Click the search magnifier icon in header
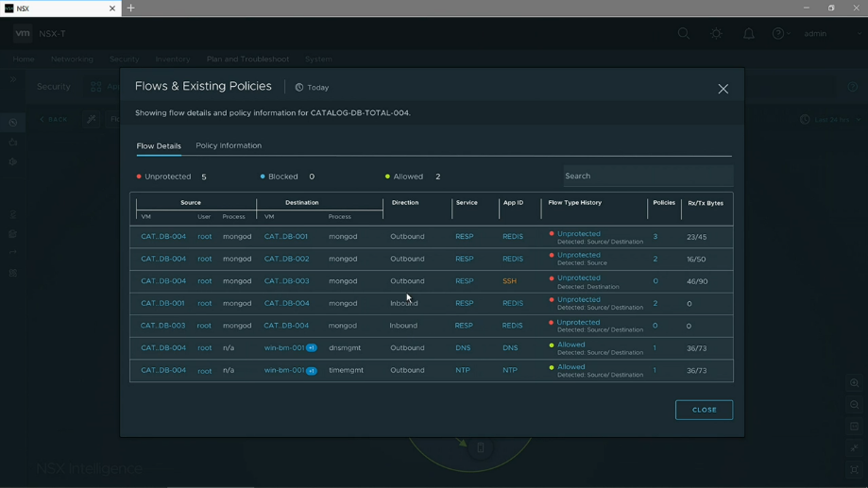 click(684, 34)
